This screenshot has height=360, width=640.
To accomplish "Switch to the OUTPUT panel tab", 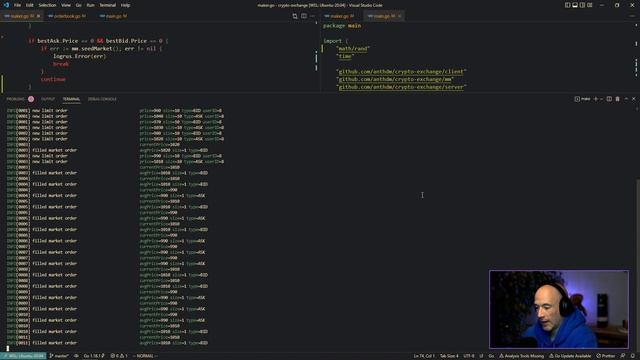I will coord(48,99).
